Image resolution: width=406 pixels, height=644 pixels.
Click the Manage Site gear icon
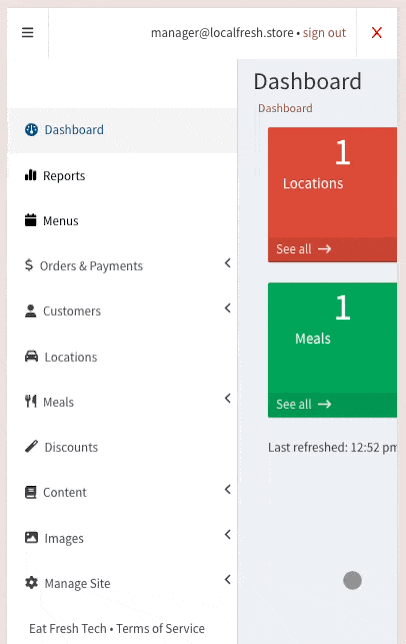(x=31, y=583)
